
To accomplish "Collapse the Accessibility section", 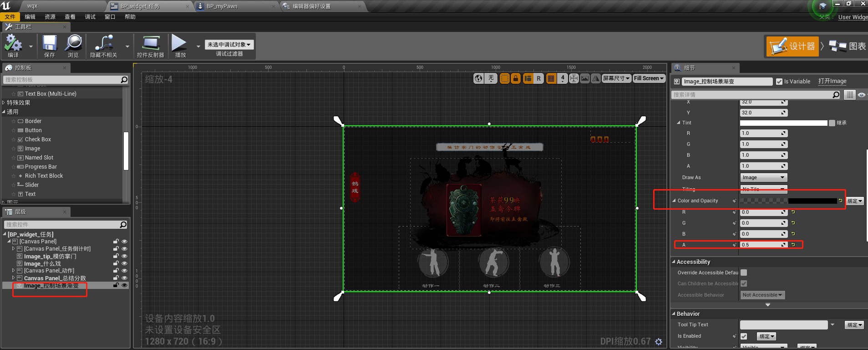I will pos(674,262).
